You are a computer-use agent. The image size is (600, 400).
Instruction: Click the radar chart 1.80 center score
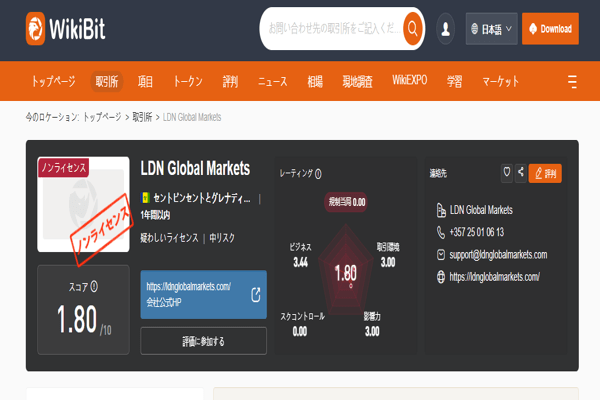pos(346,273)
